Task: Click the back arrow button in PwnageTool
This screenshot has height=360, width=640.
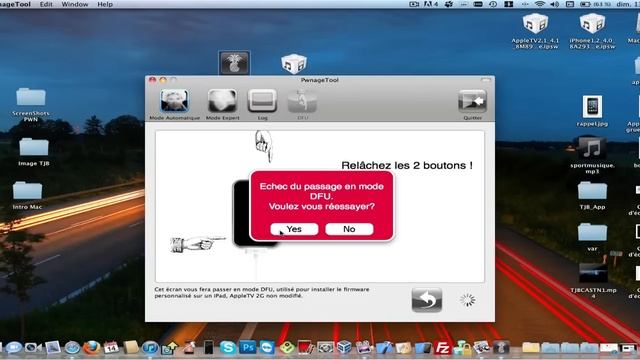Action: click(x=427, y=300)
